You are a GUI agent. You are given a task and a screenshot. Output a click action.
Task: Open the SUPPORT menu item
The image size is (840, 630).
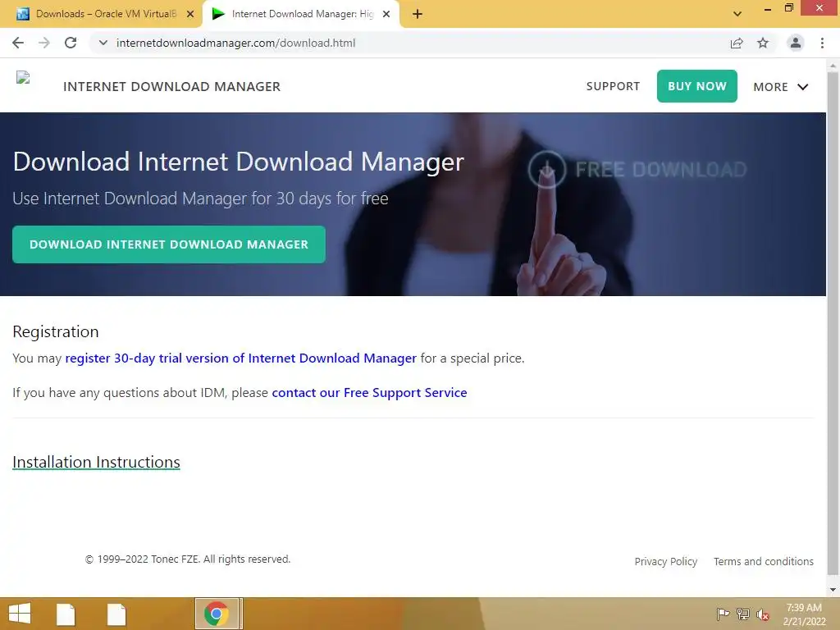click(613, 86)
